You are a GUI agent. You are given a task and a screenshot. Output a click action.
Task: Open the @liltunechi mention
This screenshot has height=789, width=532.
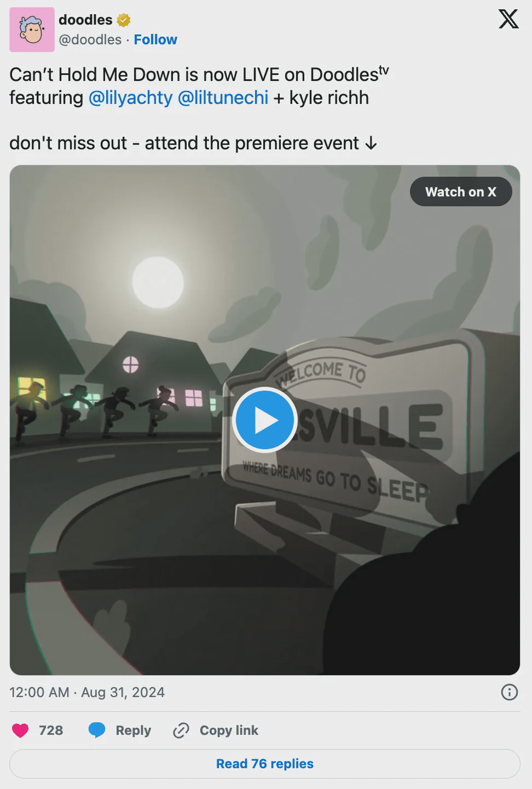(223, 98)
